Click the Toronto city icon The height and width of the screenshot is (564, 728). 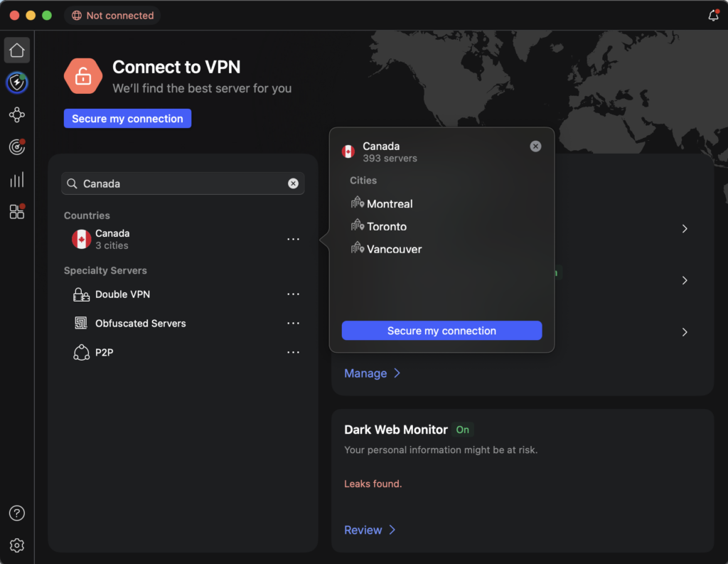[x=357, y=225]
